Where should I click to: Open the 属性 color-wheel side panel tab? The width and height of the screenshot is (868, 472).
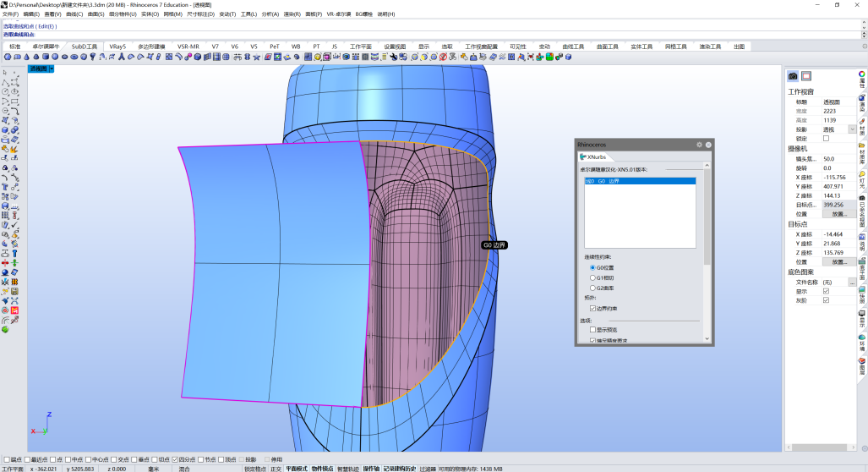(862, 80)
